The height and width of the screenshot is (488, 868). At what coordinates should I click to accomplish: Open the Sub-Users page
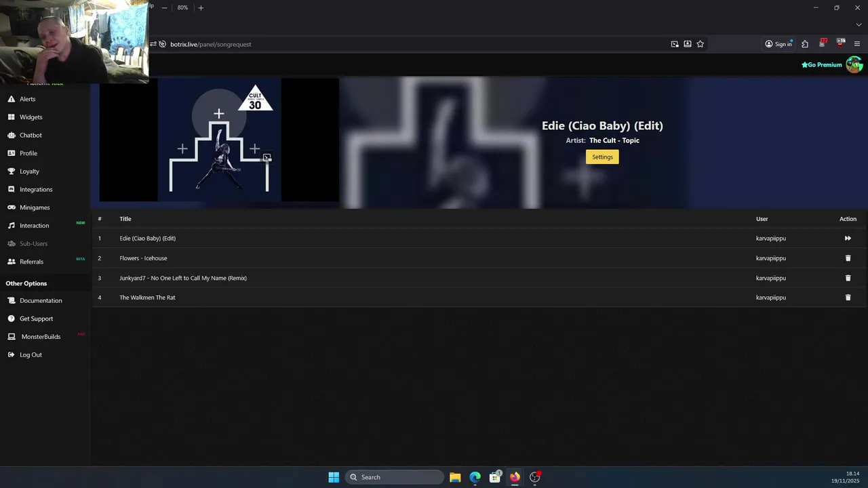33,243
